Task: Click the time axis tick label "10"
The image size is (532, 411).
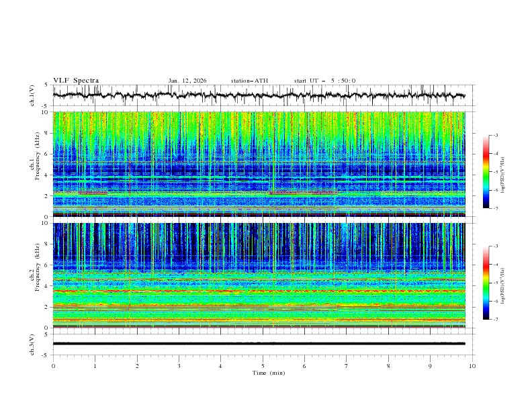Action: coord(472,366)
